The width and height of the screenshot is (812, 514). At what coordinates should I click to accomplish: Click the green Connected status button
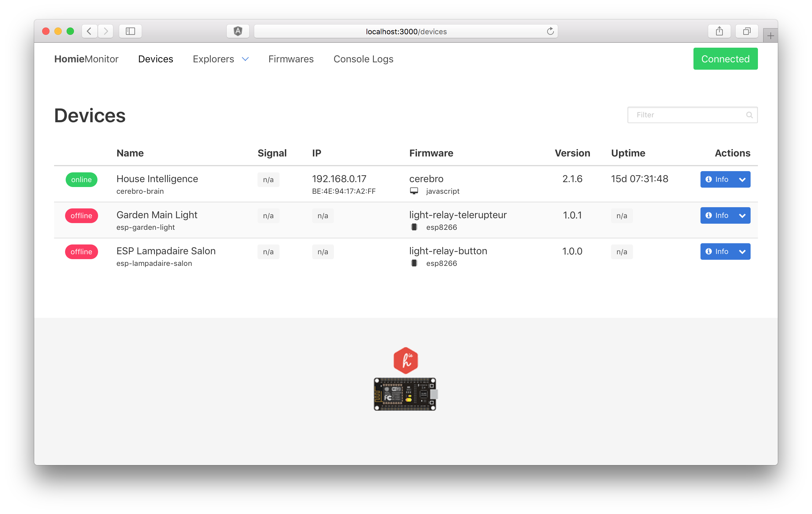tap(725, 59)
